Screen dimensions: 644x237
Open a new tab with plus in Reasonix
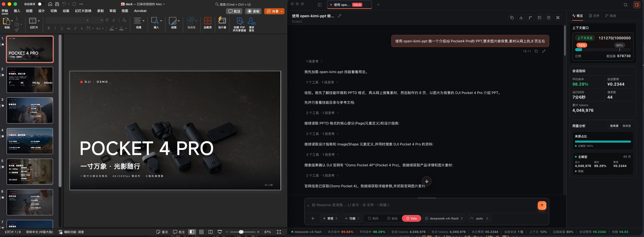378,5
